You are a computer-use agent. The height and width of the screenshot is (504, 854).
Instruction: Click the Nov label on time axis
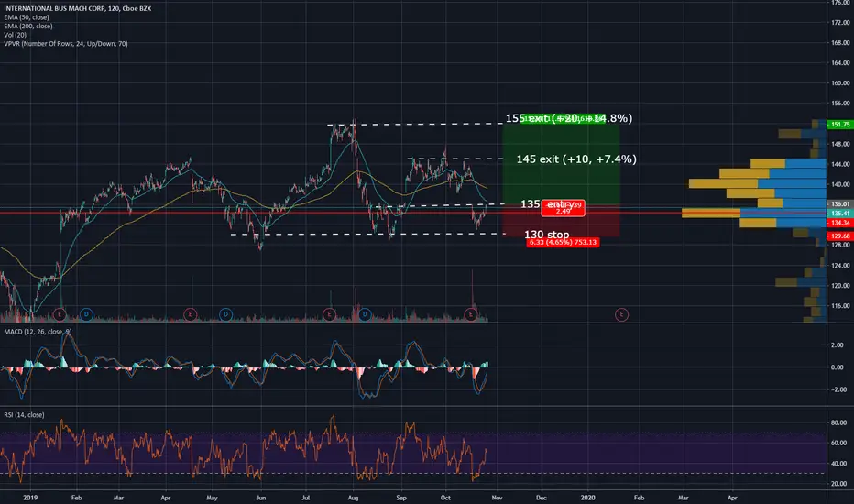[x=497, y=498]
